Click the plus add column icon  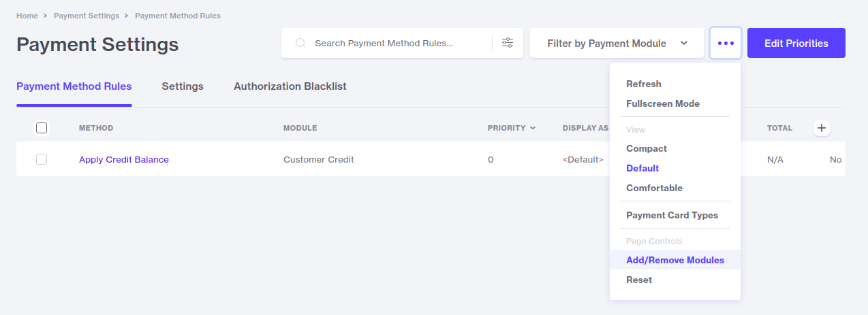point(822,127)
